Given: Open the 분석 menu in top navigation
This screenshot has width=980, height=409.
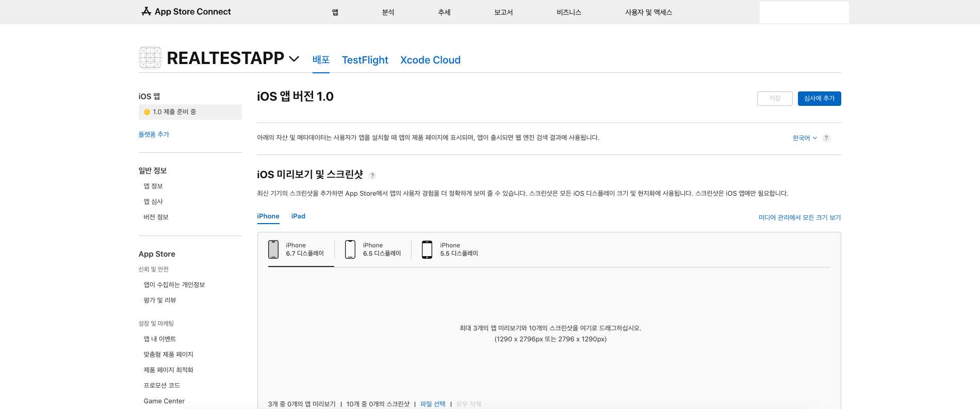Looking at the screenshot, I should 388,12.
